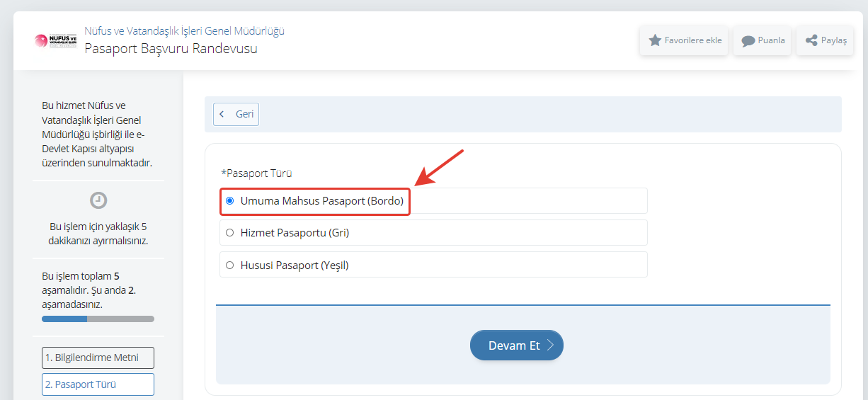Viewport: 868px width, 400px height.
Task: Click the star icon for Favorilere ekle
Action: click(x=655, y=40)
